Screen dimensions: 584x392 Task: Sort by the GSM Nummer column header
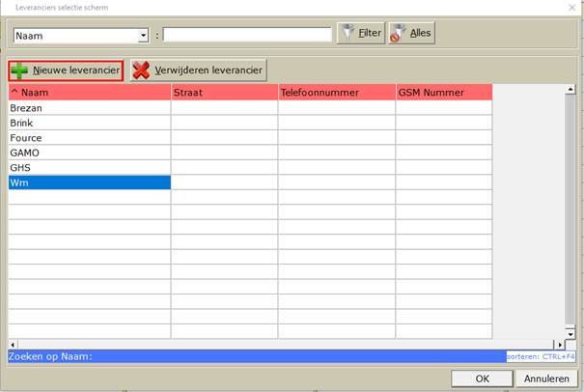tap(444, 93)
